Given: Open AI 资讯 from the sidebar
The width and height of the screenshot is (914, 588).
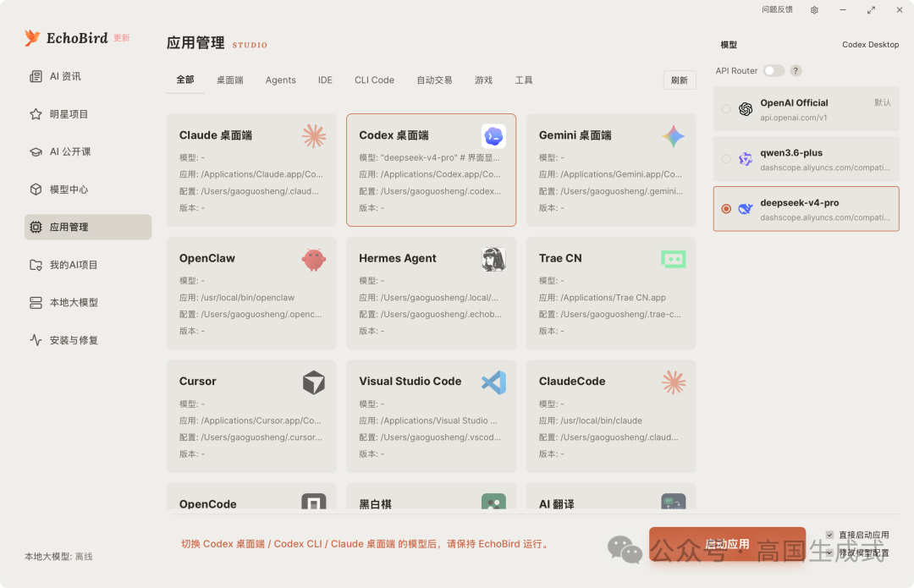Looking at the screenshot, I should point(88,76).
